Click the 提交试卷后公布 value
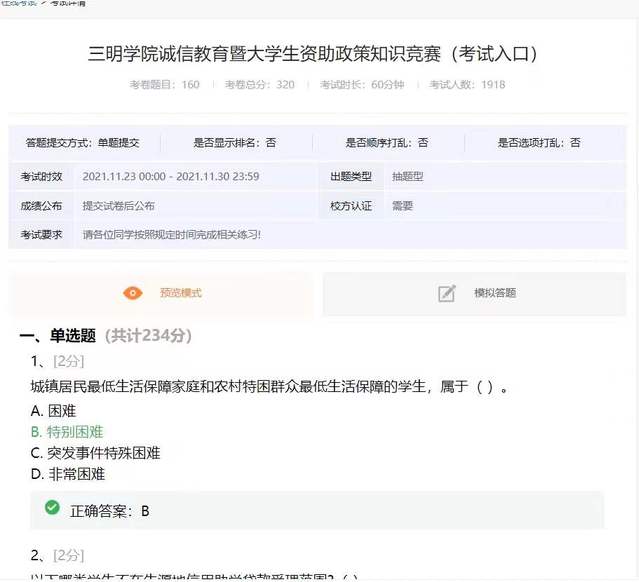 point(118,206)
